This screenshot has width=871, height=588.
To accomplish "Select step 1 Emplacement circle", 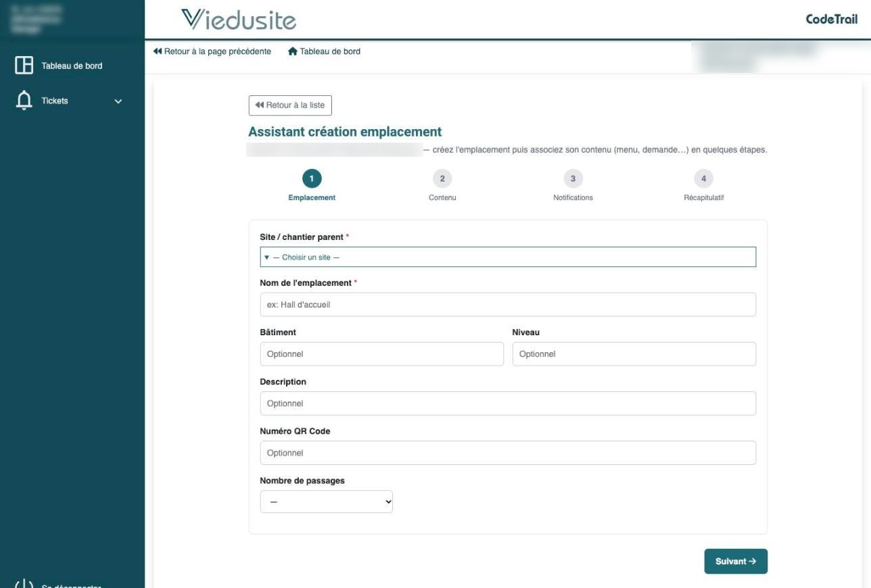I will point(312,178).
